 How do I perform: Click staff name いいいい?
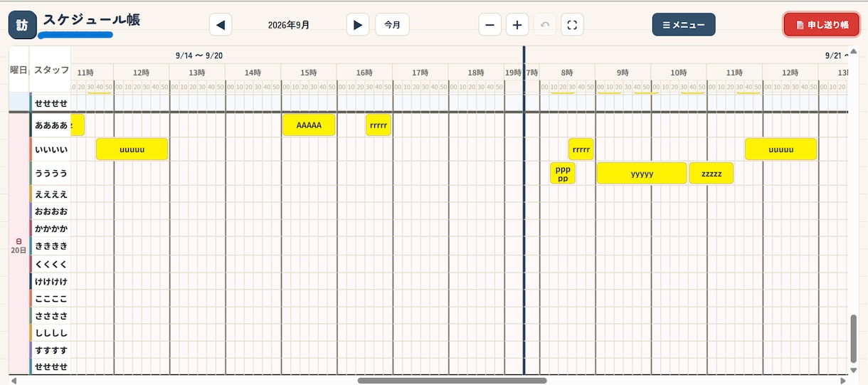(x=51, y=149)
